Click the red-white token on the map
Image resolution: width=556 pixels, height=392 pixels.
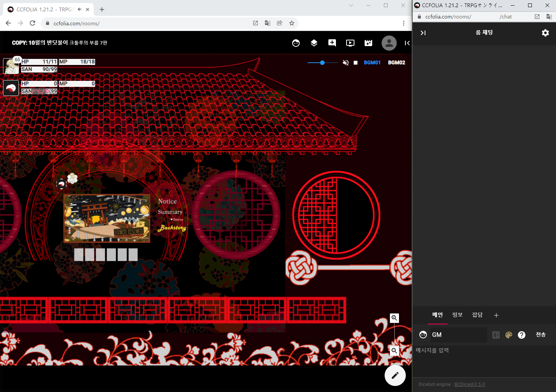coord(62,184)
